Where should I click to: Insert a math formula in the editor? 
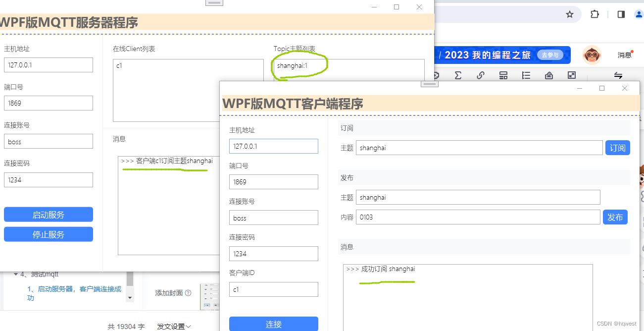tap(458, 75)
